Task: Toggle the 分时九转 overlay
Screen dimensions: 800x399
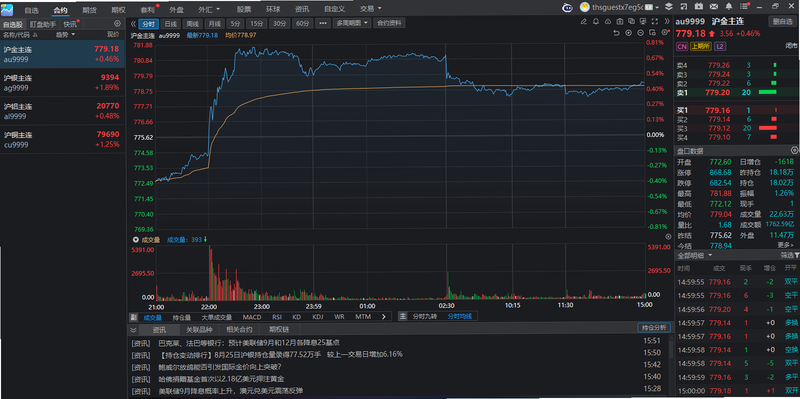Action: (424, 316)
